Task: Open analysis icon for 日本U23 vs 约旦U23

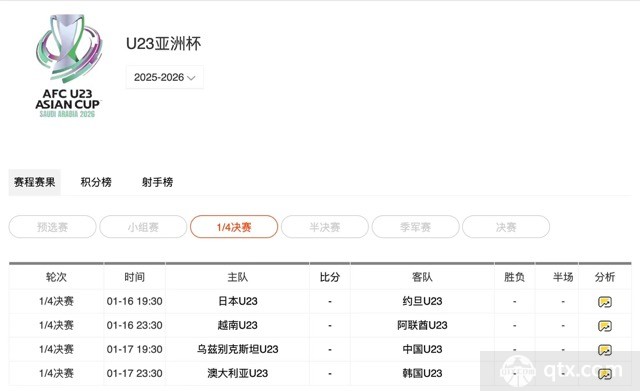Action: tap(604, 302)
